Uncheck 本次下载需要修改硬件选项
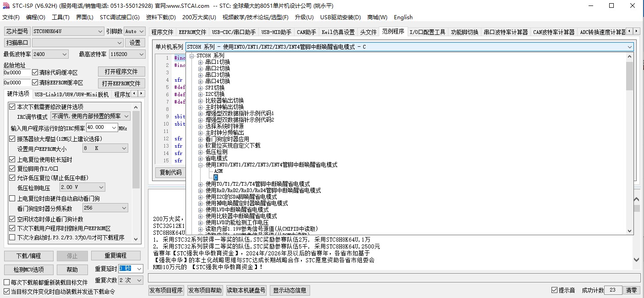Screen dimensions: 644x298 pyautogui.click(x=12, y=106)
